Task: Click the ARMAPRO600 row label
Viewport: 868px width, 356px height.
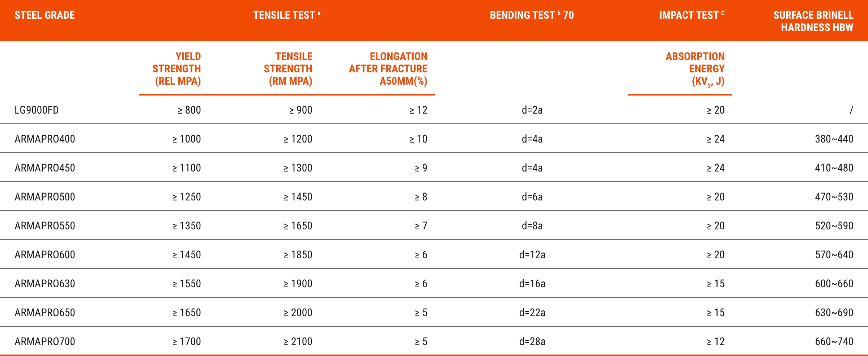Action: pyautogui.click(x=45, y=255)
